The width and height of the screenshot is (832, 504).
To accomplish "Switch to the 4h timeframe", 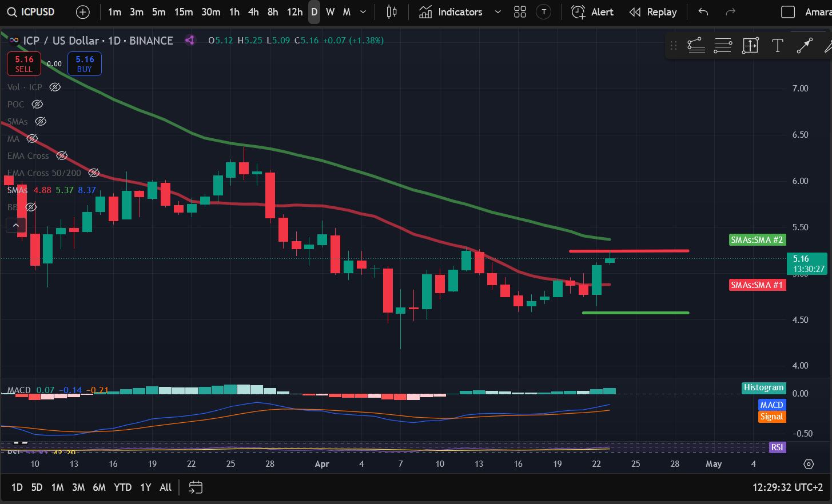I will click(x=253, y=12).
